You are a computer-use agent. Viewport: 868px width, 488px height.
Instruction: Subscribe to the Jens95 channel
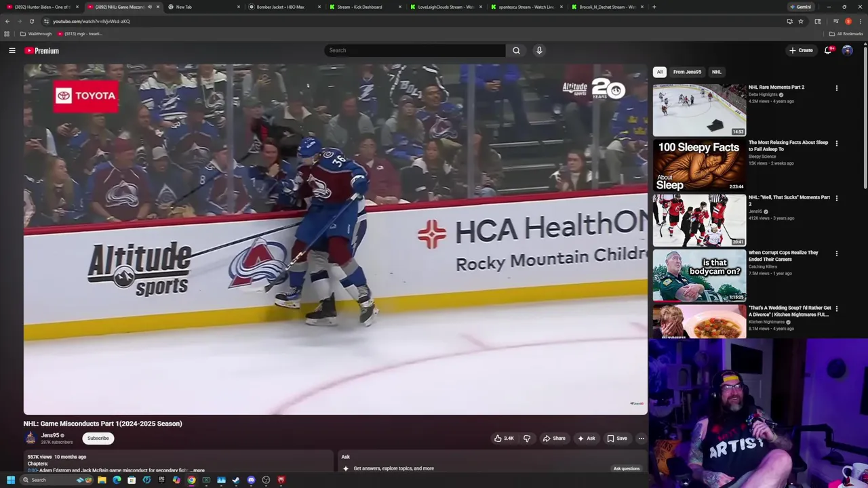tap(98, 439)
